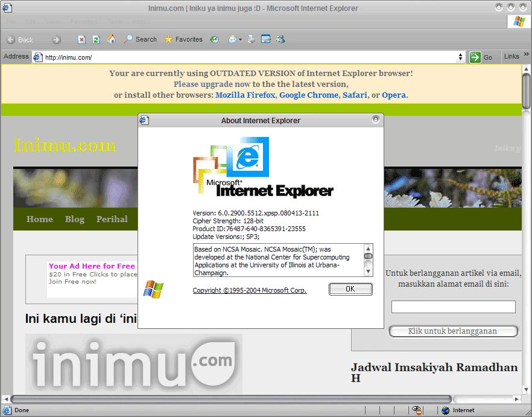Open the View menu

coord(52,22)
